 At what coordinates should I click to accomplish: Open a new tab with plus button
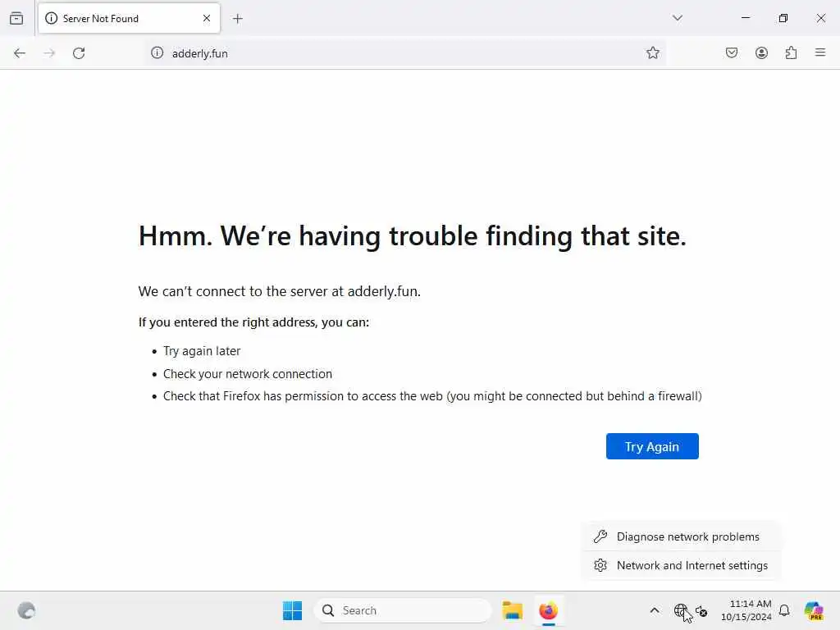pyautogui.click(x=238, y=19)
